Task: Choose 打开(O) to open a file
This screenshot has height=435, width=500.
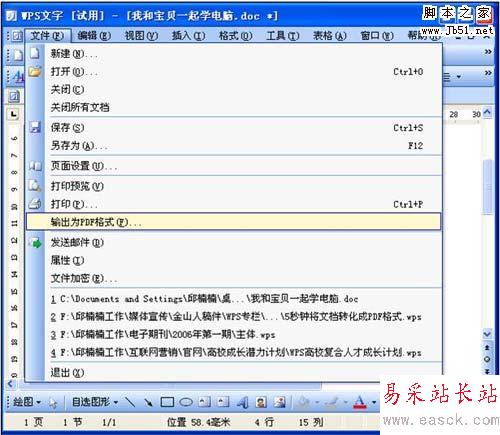Action: (233, 71)
